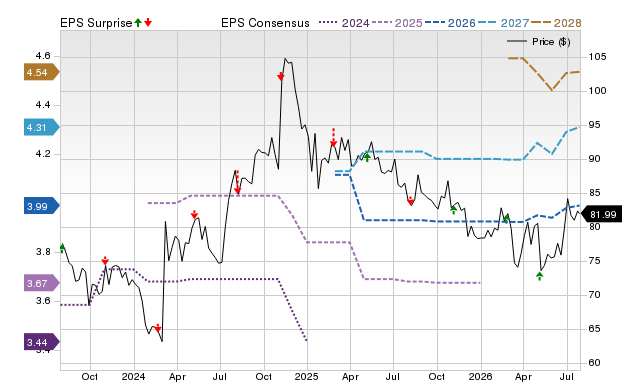Click the brown 4.54 value tag
Screen dimensions: 640x382
pyautogui.click(x=42, y=73)
